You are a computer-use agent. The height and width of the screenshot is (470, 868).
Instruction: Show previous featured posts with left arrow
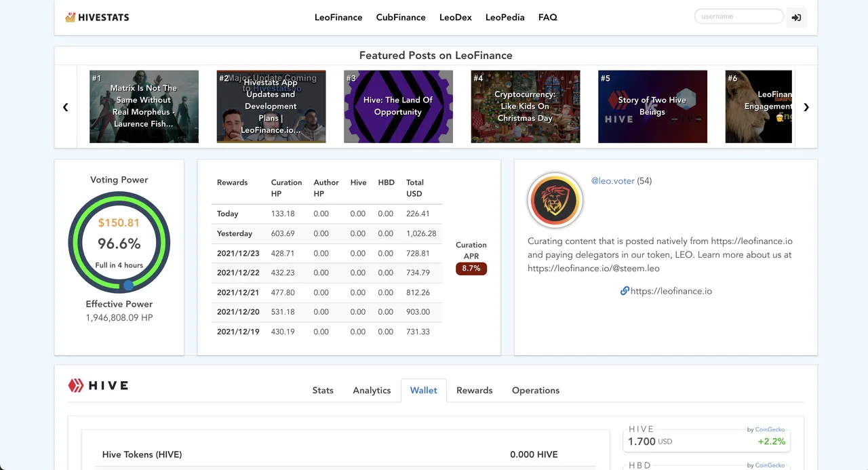click(66, 107)
